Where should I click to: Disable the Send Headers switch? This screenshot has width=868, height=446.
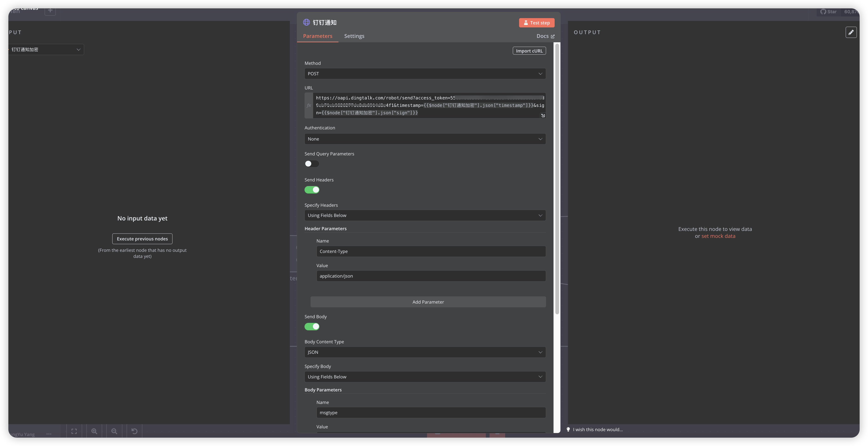[x=312, y=190]
